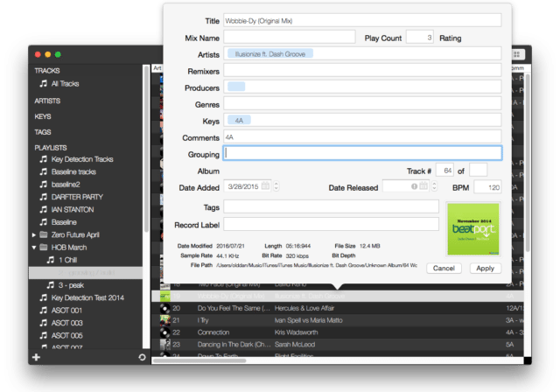Click the Comments field showing 4A
The image size is (560, 392).
click(x=362, y=137)
